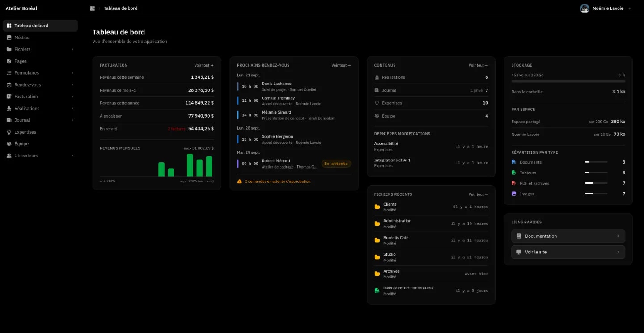Expand the Réalisations sidebar chevron
This screenshot has height=333, width=644.
click(x=72, y=109)
